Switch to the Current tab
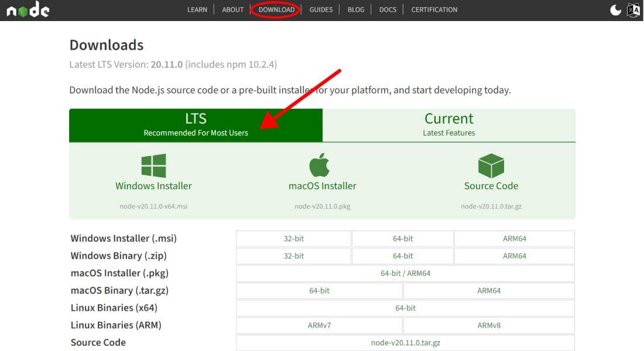This screenshot has width=644, height=351. [x=449, y=125]
